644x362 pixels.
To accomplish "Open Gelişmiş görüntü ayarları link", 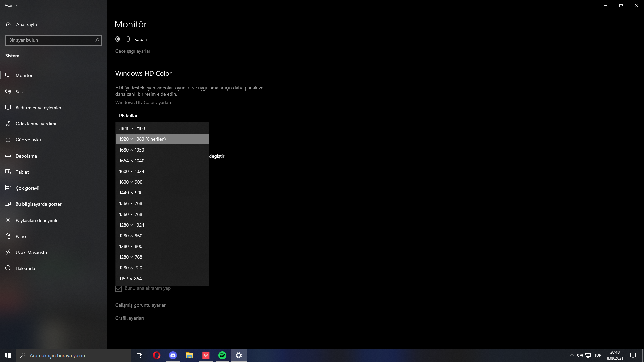I will 141,305.
